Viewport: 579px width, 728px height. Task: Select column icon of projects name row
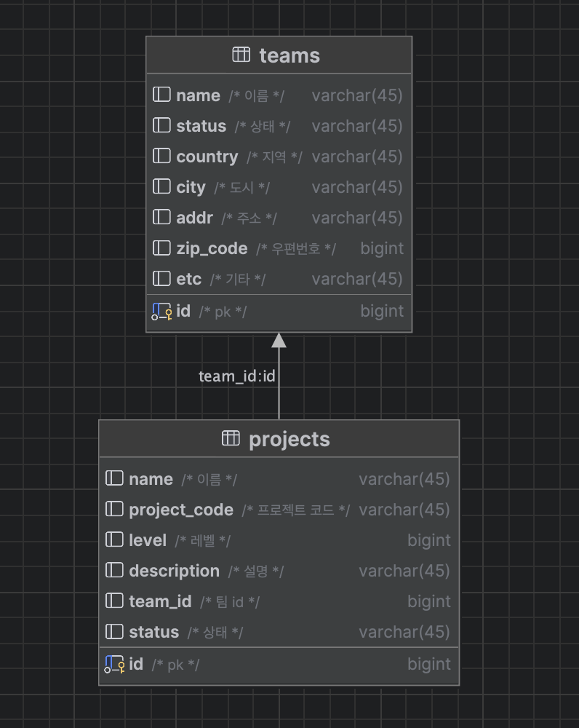(114, 478)
